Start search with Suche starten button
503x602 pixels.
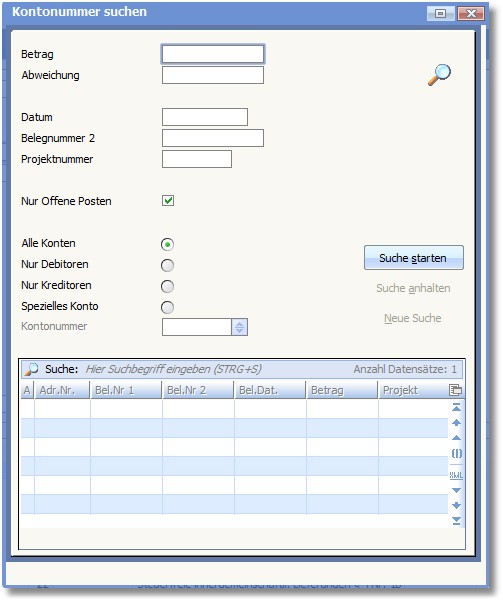[414, 258]
